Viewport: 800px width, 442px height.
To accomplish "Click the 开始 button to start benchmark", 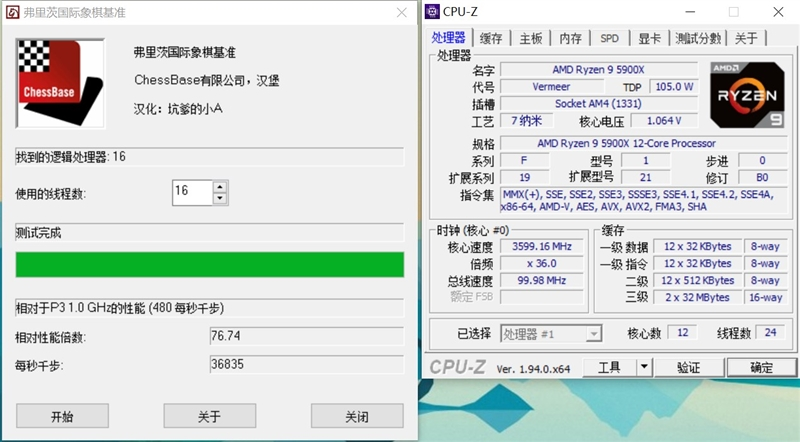I will coord(62,416).
